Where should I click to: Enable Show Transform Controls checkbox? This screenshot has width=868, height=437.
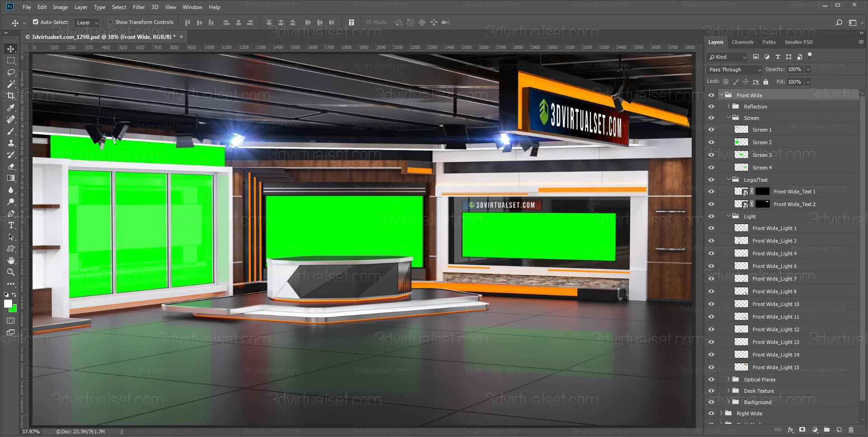tap(110, 22)
